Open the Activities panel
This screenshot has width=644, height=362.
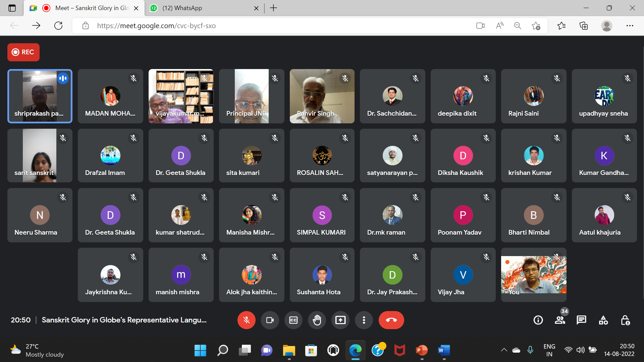click(x=603, y=320)
